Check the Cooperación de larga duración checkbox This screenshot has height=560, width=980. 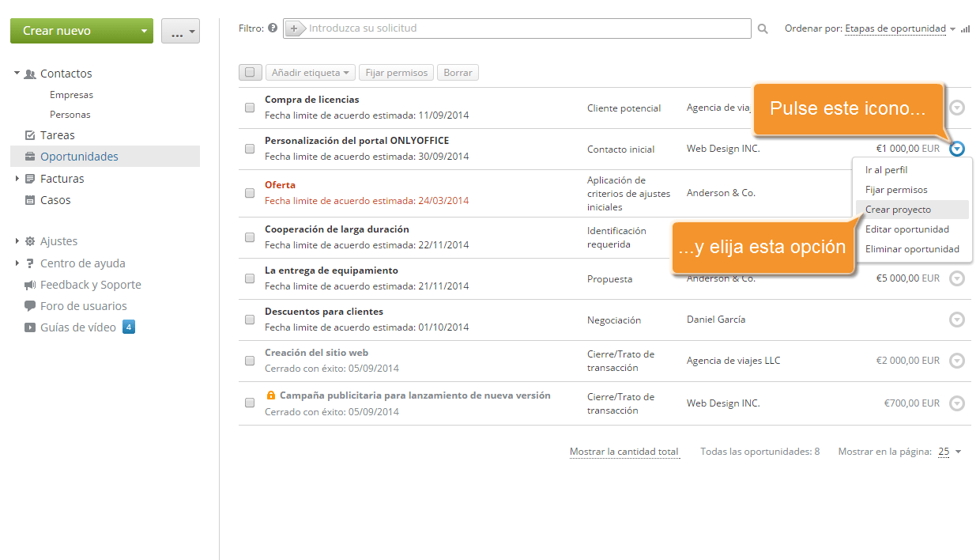click(x=250, y=237)
